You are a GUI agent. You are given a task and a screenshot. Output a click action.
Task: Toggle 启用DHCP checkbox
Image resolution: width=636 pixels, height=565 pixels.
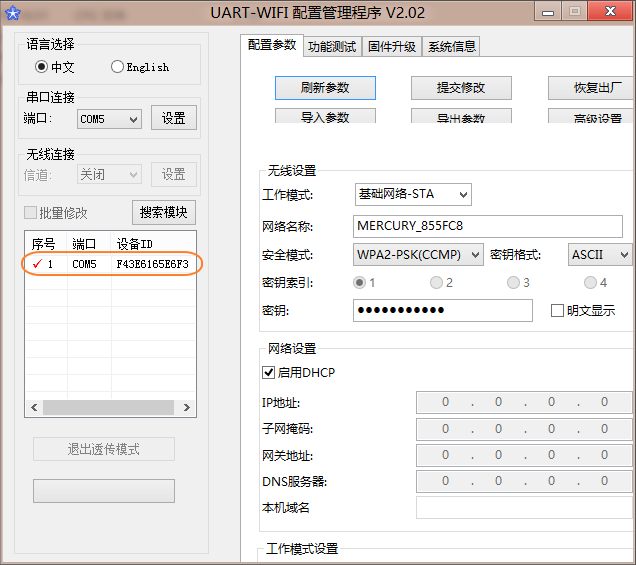coord(269,372)
